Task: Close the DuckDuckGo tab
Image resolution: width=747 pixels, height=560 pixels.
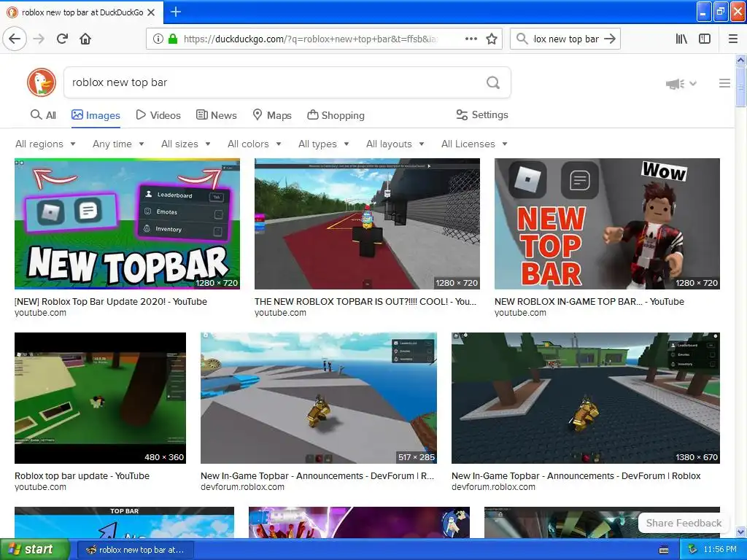Action: [x=151, y=12]
